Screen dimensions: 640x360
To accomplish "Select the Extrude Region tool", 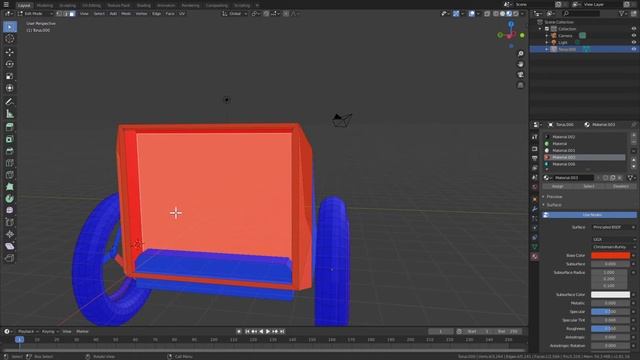I will pos(10,127).
